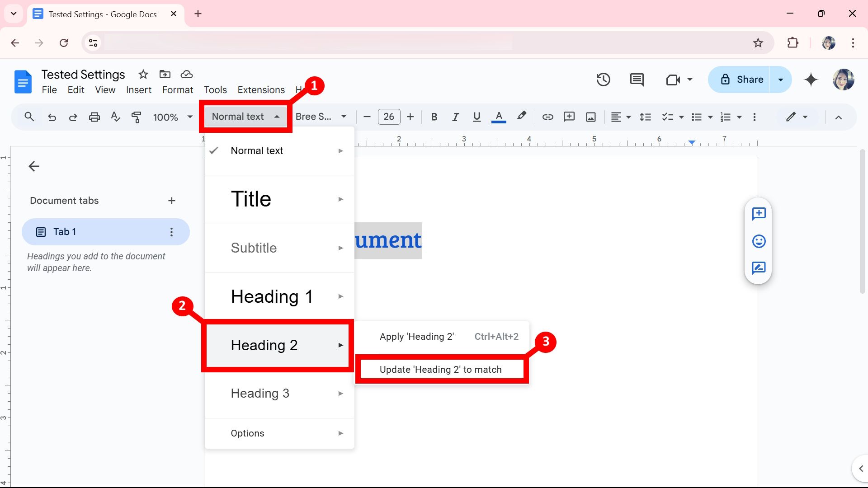Select 'Apply Heading 2' from submenu
Screen dimensions: 868x488
pos(416,336)
